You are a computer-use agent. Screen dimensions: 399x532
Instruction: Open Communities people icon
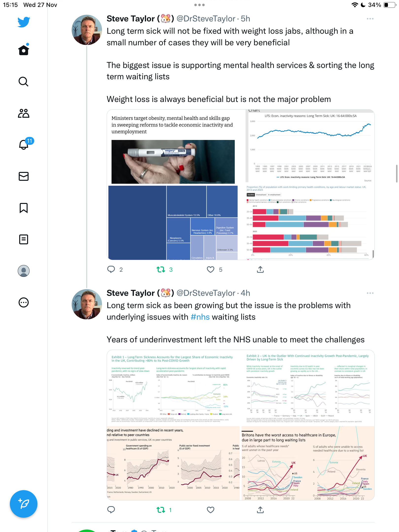coord(24,113)
